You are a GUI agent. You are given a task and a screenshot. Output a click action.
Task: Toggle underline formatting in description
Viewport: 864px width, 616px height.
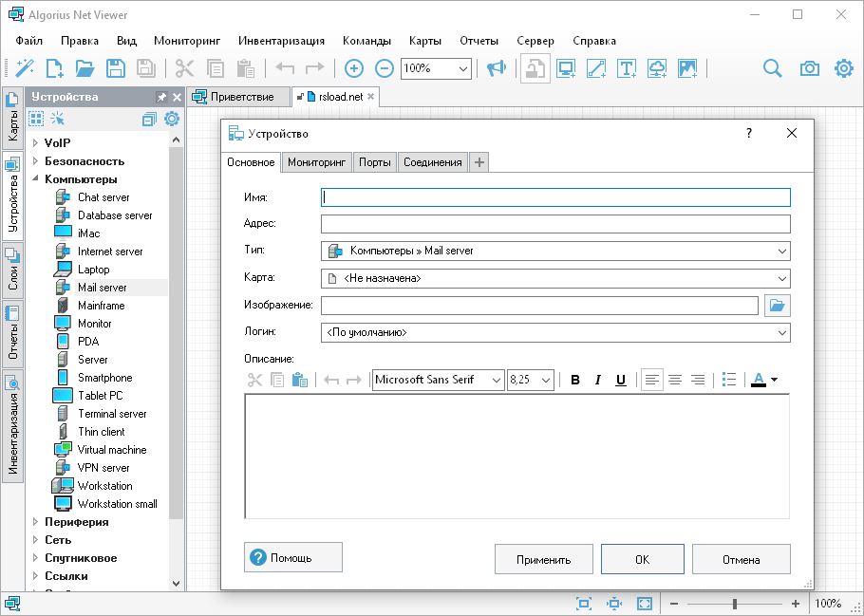(x=620, y=380)
